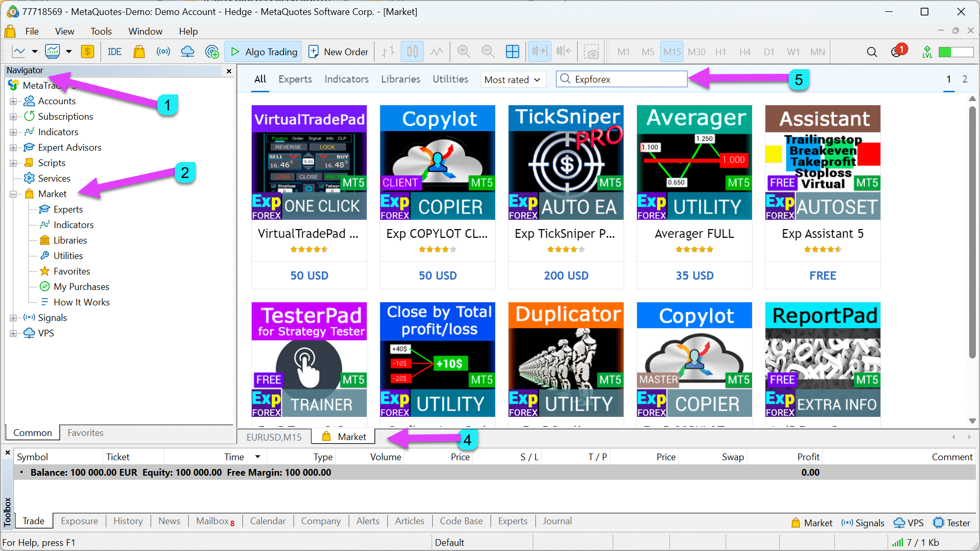Viewport: 980px width, 551px height.
Task: Click the zoom in magnifier icon
Action: coord(463,52)
